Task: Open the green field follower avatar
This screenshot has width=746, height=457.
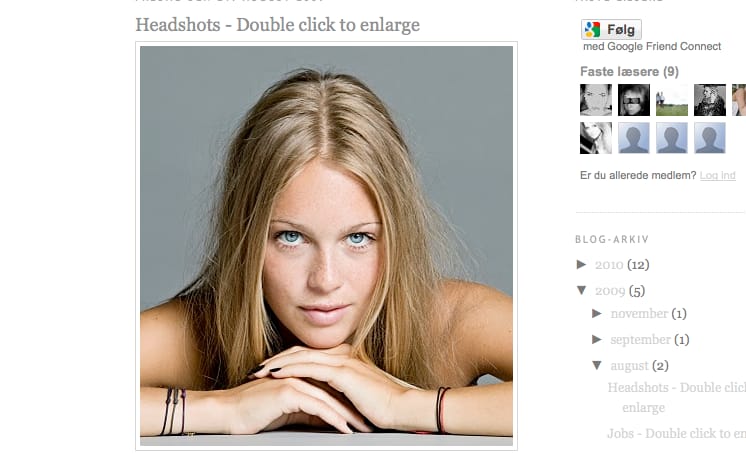Action: coord(672,100)
